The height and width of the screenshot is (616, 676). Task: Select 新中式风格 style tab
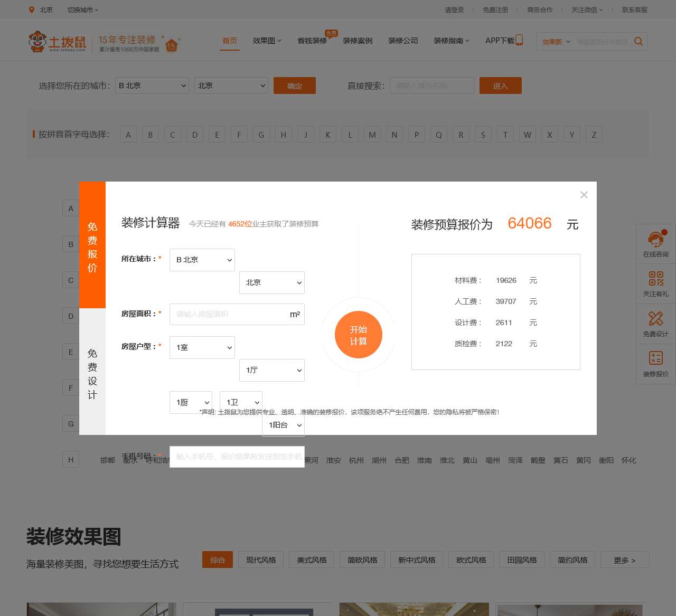pos(417,560)
